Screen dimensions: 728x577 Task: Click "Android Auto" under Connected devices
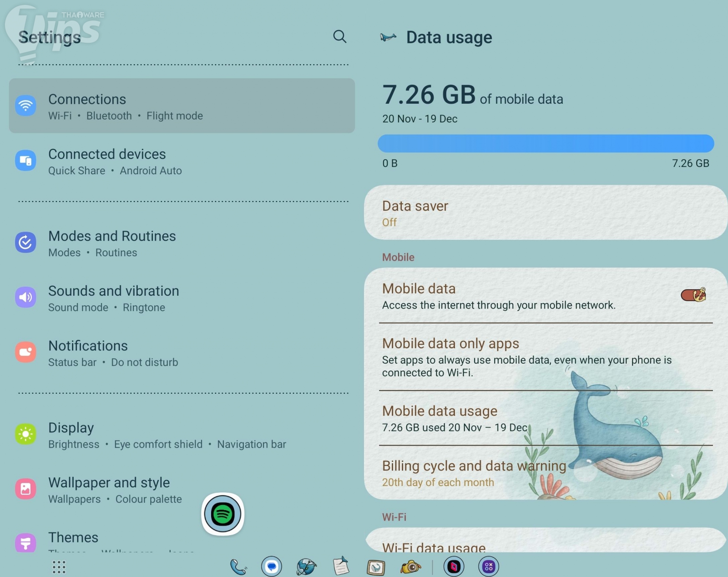click(x=151, y=171)
